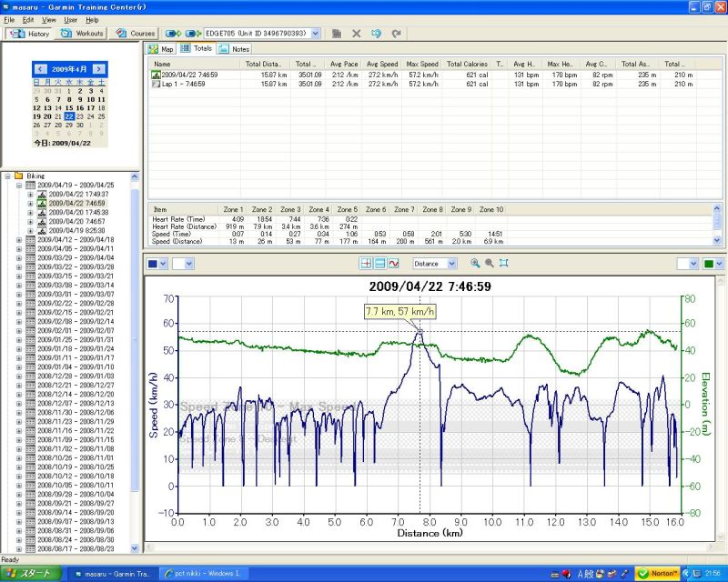Sort by the Avg Pace column header
The image size is (728, 582).
(x=344, y=64)
